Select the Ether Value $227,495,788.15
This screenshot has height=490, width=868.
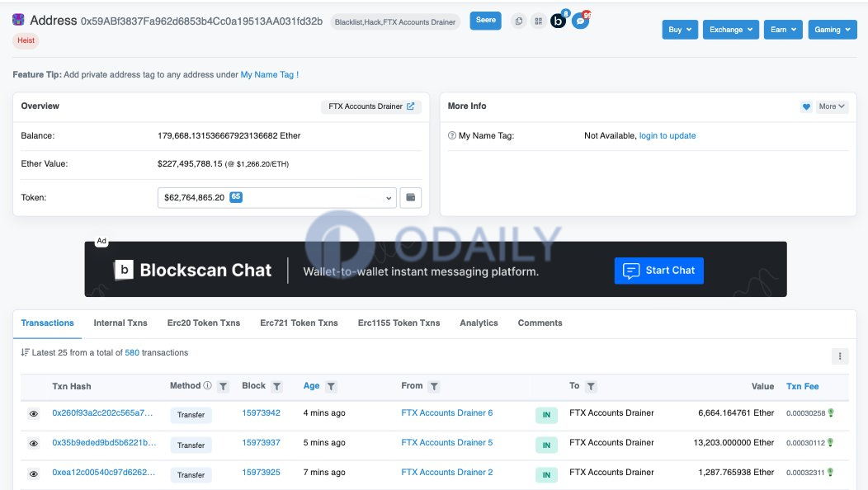pyautogui.click(x=190, y=164)
